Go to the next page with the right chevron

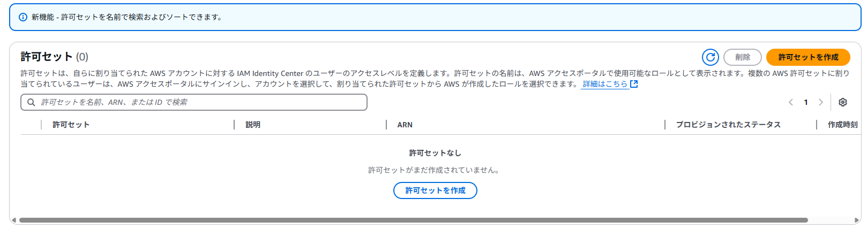click(821, 102)
